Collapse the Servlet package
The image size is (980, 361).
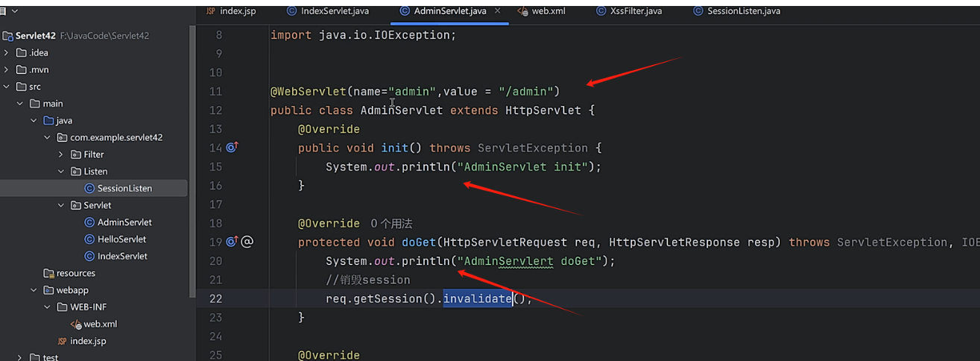pos(61,205)
